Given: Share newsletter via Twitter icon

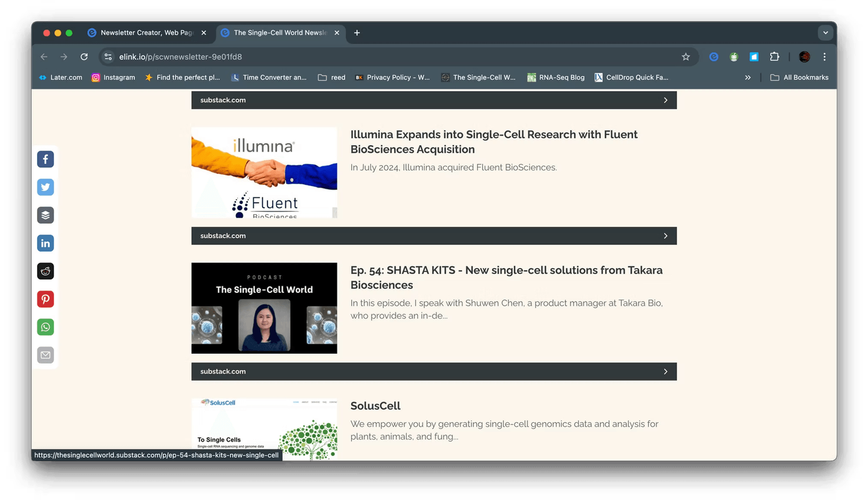Looking at the screenshot, I should (45, 187).
